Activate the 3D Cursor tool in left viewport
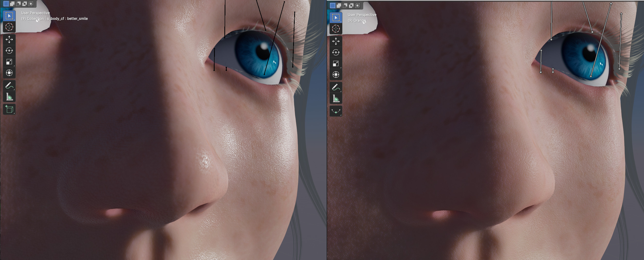The image size is (644, 260). pyautogui.click(x=9, y=27)
